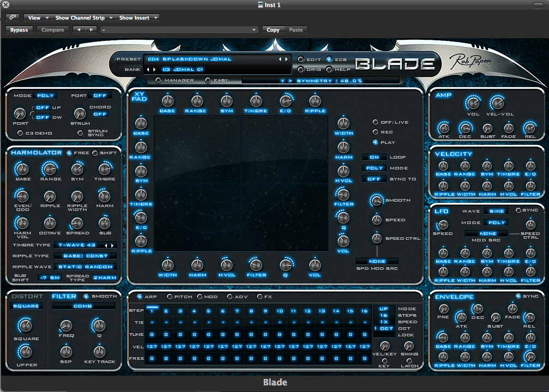Click the BASE knob in the Harmolator section
The height and width of the screenshot is (392, 549).
point(22,170)
